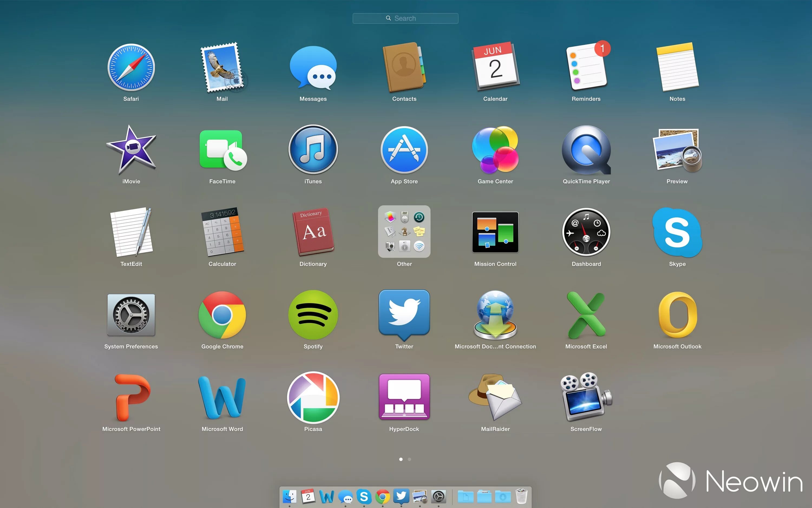Click the Launchpad search field
Screen dimensions: 812x508
coord(405,18)
